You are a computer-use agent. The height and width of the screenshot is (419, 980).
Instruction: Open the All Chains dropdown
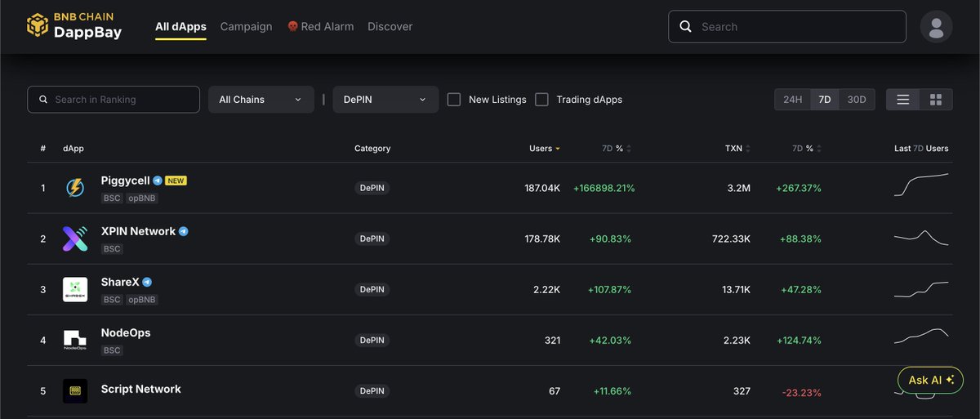click(261, 100)
